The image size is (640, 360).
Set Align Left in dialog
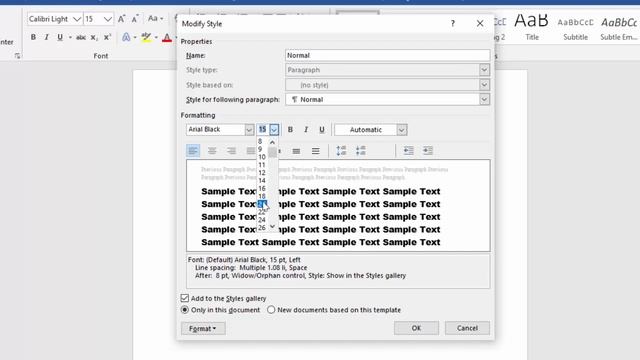(193, 151)
